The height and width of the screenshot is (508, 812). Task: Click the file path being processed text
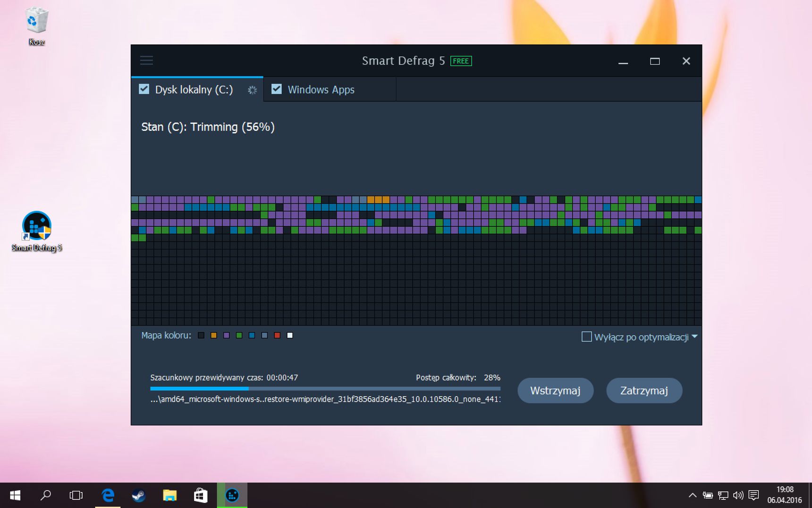(x=325, y=399)
